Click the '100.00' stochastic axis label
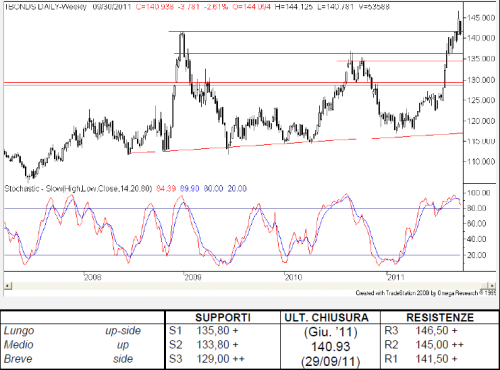Screen dimensions: 500x370 tap(479, 193)
